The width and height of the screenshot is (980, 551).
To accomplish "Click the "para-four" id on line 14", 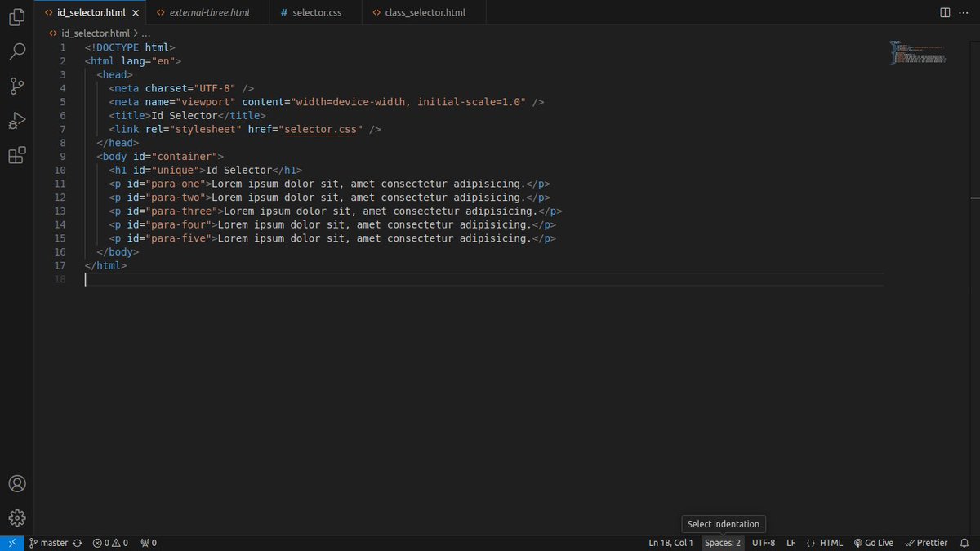I will 178,224.
